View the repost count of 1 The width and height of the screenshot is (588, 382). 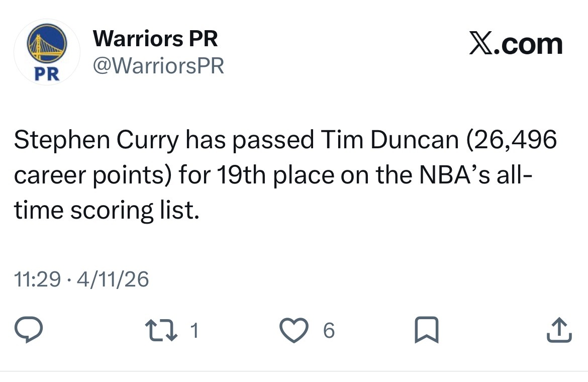(x=195, y=331)
